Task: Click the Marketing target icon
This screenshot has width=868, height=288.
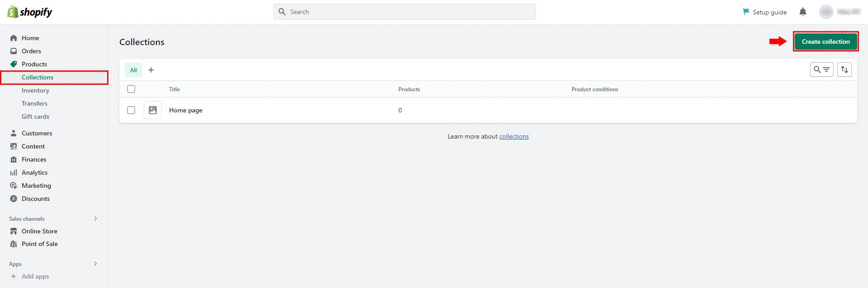Action: [x=14, y=186]
